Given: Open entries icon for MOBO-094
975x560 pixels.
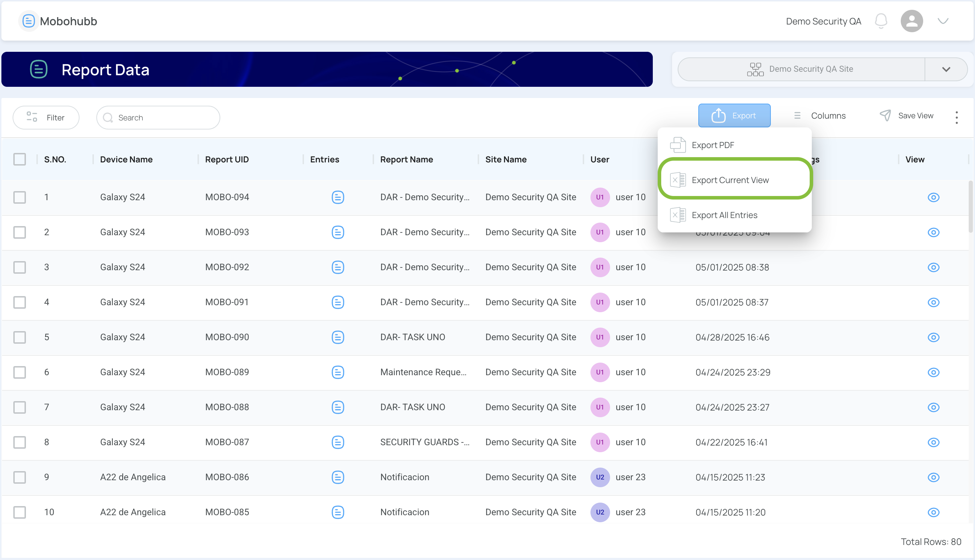Looking at the screenshot, I should (338, 197).
